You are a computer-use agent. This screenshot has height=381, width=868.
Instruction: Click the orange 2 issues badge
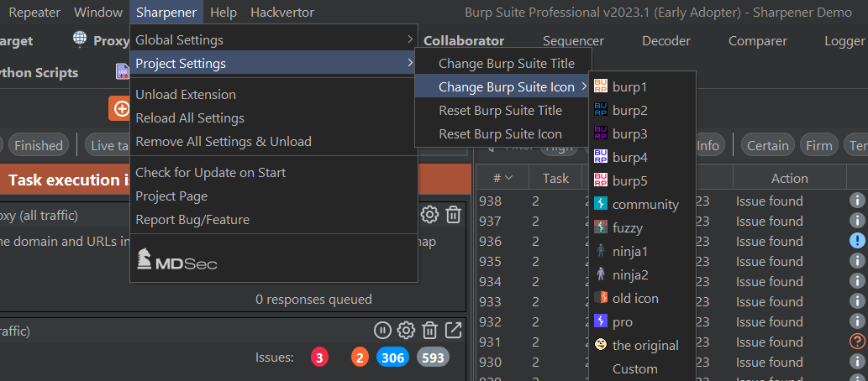point(360,358)
